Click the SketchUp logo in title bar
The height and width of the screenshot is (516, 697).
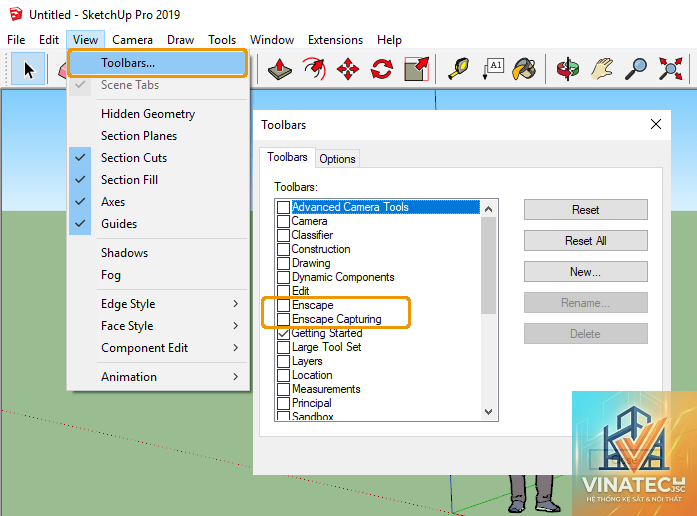(16, 14)
